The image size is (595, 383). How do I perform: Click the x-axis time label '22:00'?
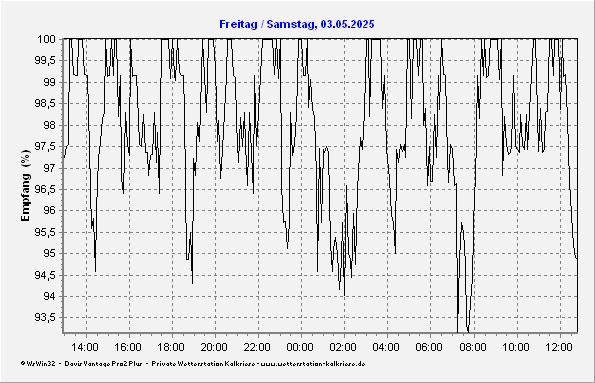257,347
